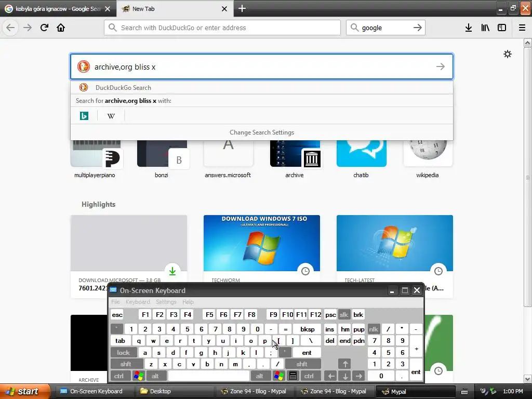Viewport: 532px width, 399px height.
Task: Reload the current page
Action: pos(44,28)
